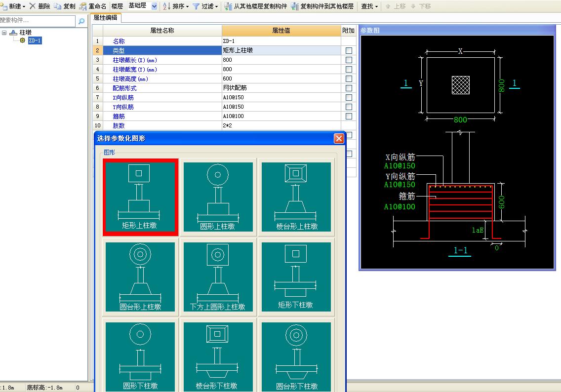Screen dimensions: 561x392
Task: Click the copy-components-to-other-floors icon
Action: (295, 6)
